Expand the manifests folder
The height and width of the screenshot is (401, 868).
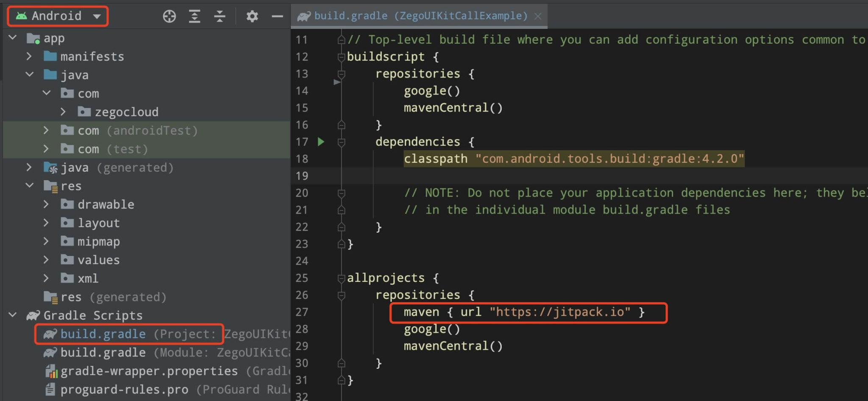pyautogui.click(x=29, y=56)
